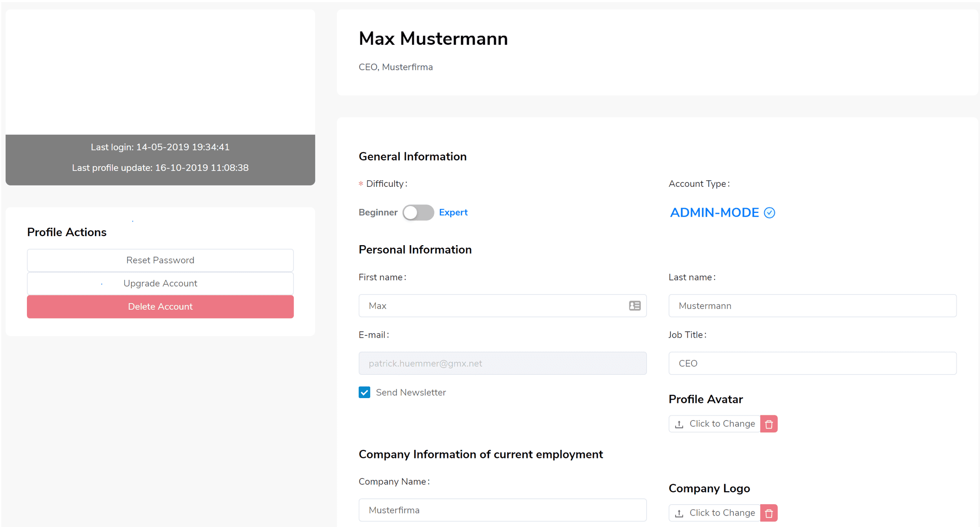Click upload icon under Profile Avatar
Image resolution: width=980 pixels, height=527 pixels.
pos(679,424)
